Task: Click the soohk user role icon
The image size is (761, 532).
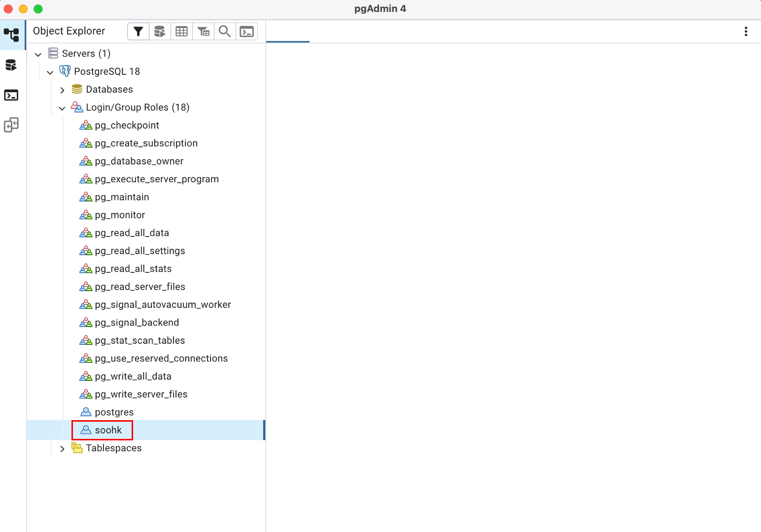Action: [x=86, y=430]
